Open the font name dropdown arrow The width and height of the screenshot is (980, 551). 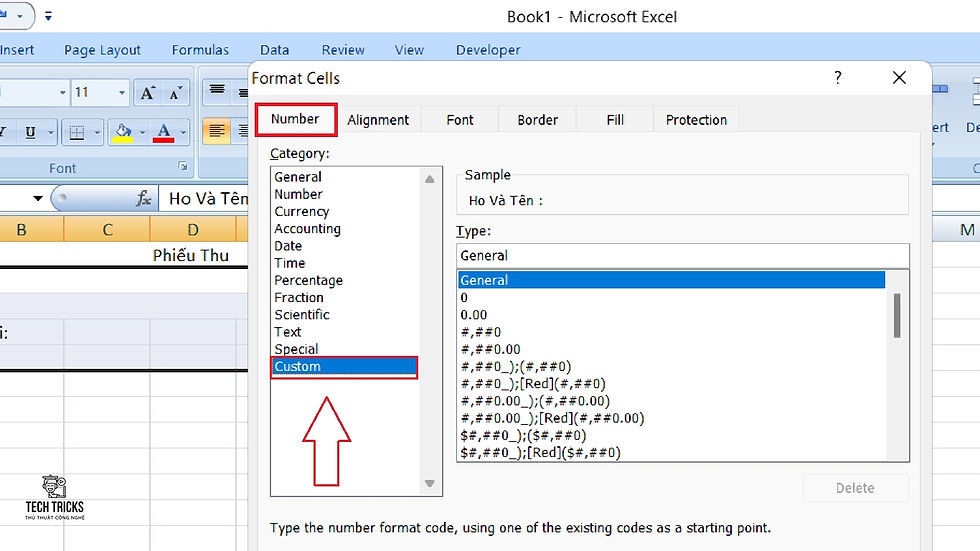coord(62,93)
